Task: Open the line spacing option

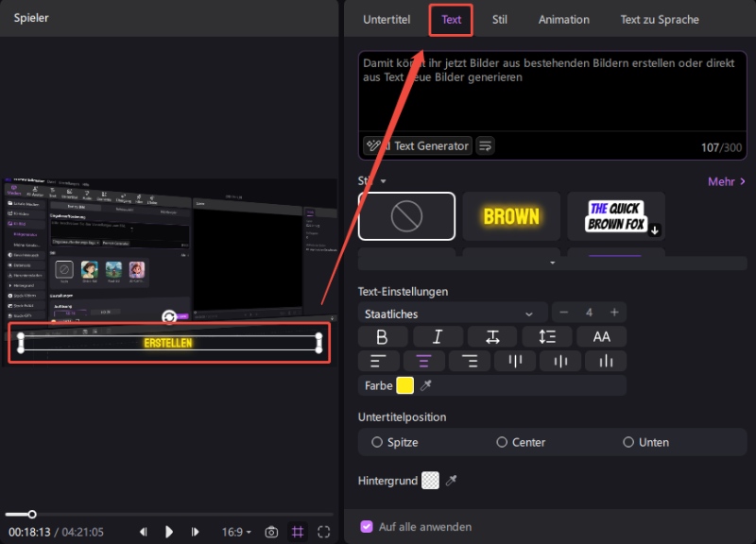Action: coord(546,337)
